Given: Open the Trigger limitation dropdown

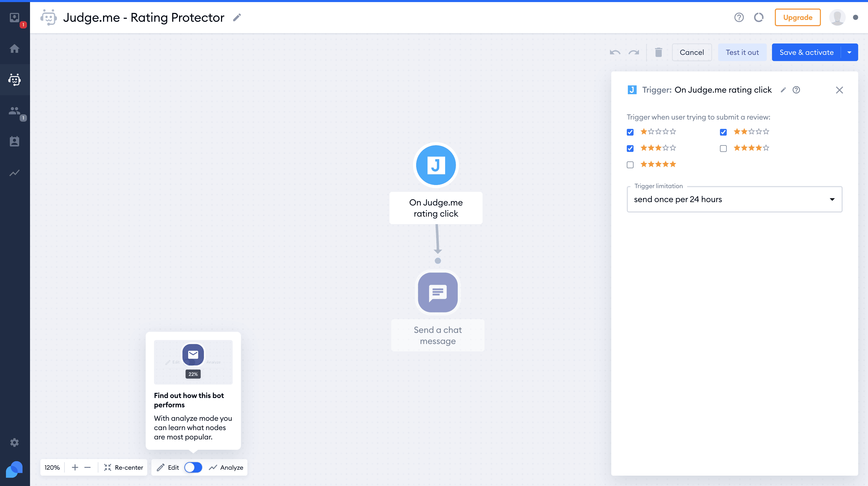Looking at the screenshot, I should (734, 199).
